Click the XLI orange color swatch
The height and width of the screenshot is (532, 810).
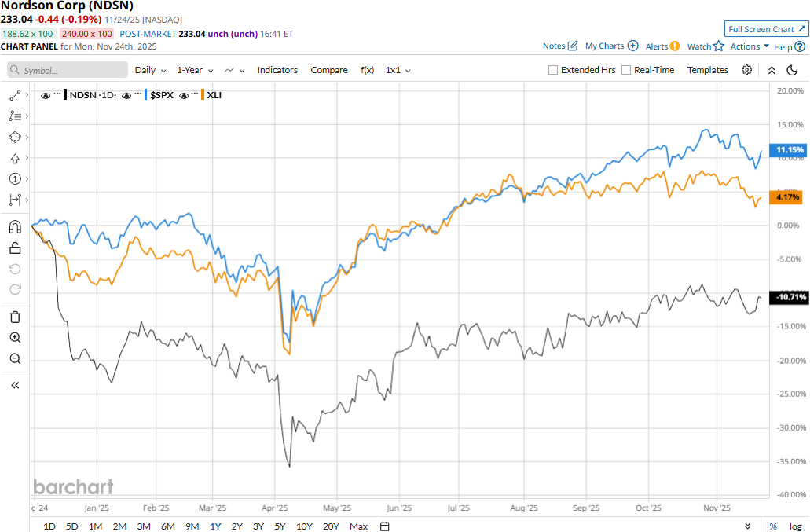(203, 95)
